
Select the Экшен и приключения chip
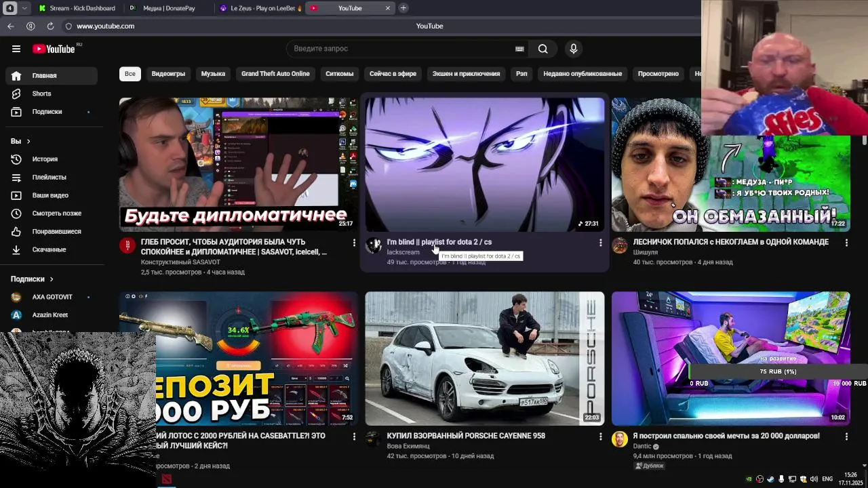[466, 74]
